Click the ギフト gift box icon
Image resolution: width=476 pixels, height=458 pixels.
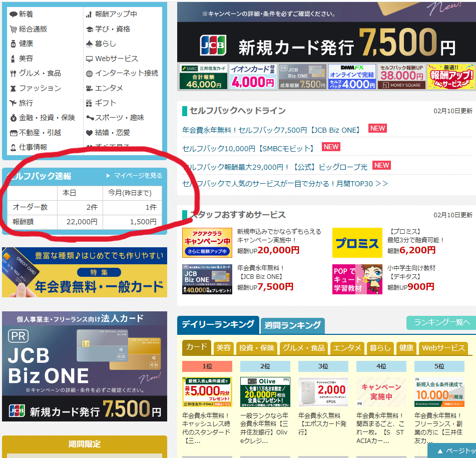click(89, 103)
